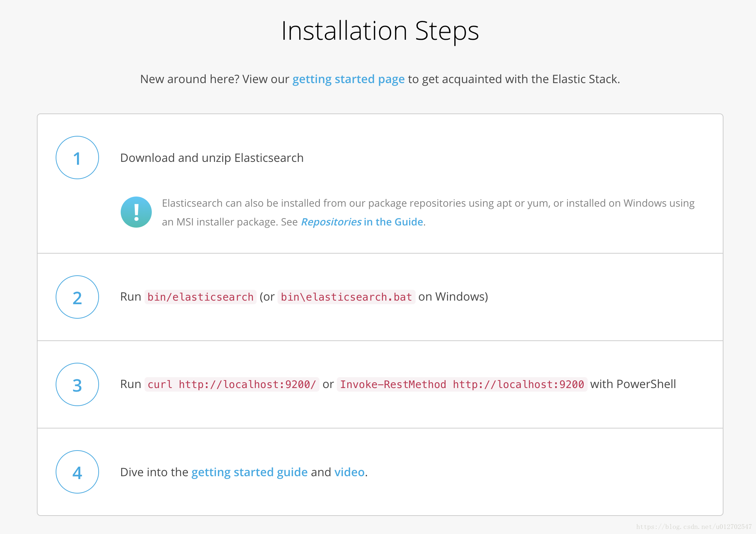Click the step 2 number circle

click(x=77, y=297)
